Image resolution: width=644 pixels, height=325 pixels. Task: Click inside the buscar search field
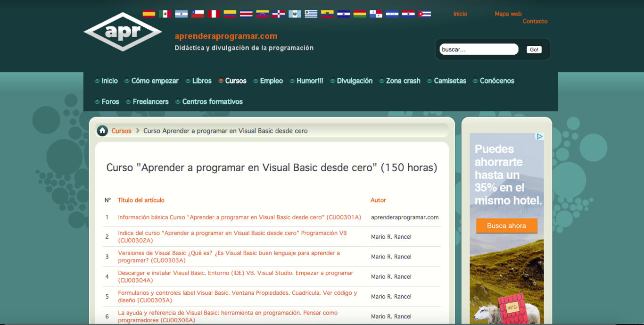[479, 49]
